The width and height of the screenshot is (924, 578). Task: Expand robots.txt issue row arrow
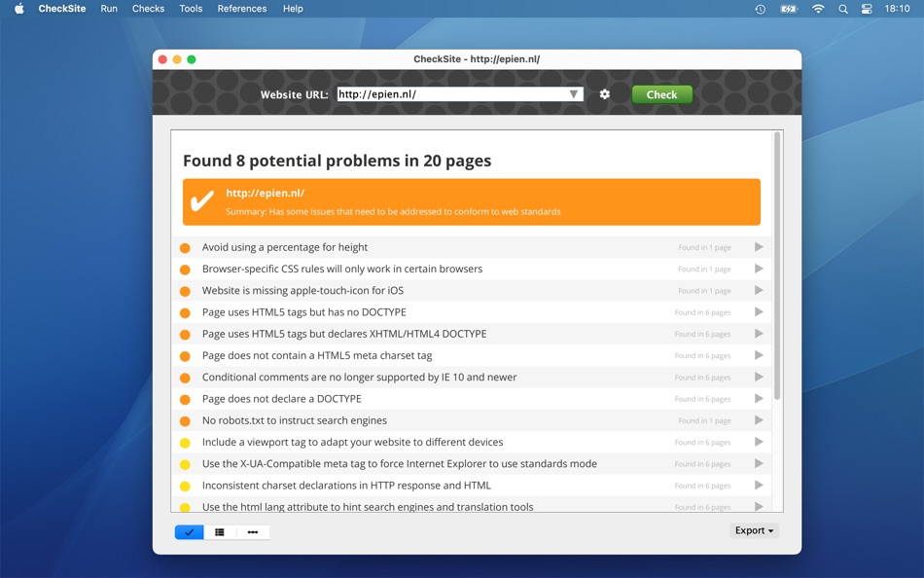(759, 420)
